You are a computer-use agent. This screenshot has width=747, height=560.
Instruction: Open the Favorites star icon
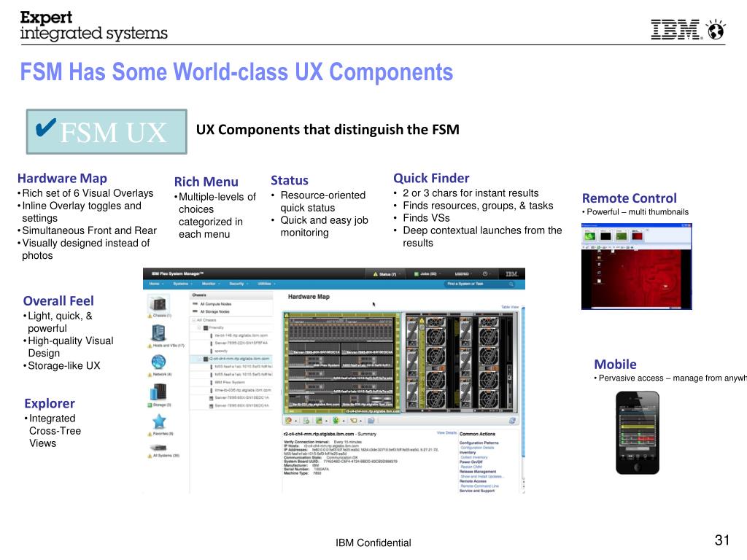[x=158, y=421]
